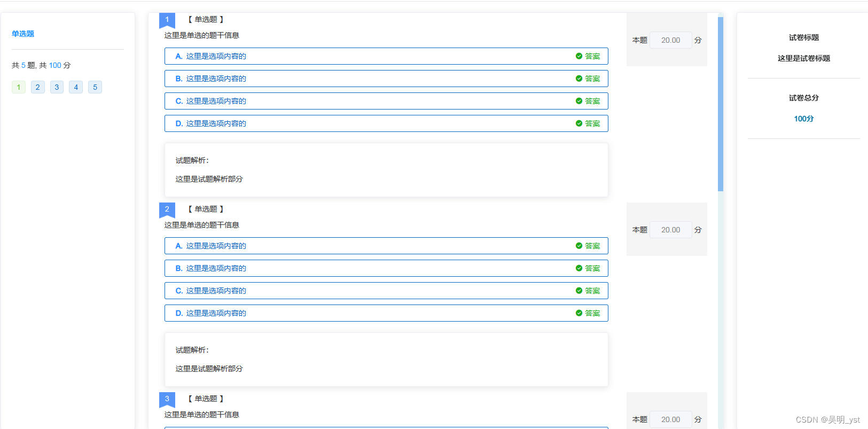
Task: Jump to question 2 in the navigator
Action: tap(38, 87)
